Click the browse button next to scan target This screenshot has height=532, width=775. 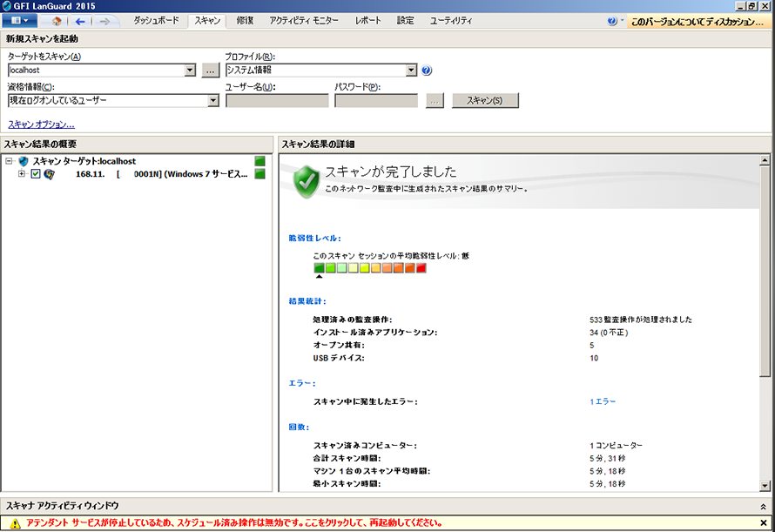[211, 71]
